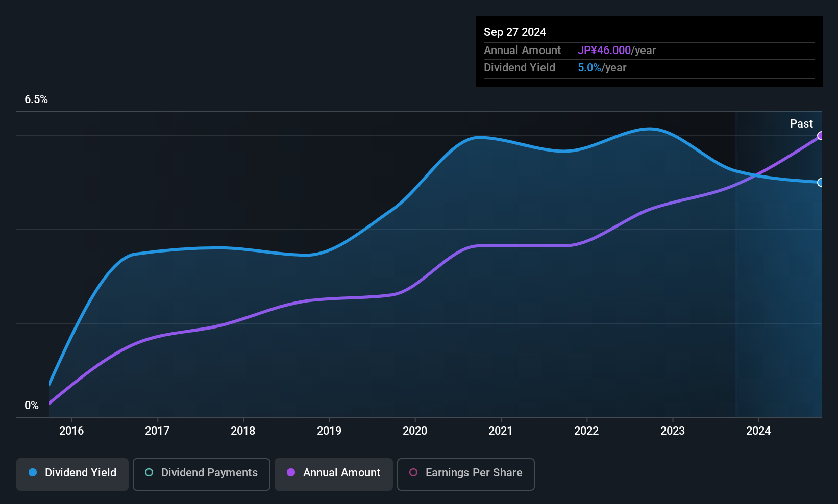Click the "Past" region label
838x504 pixels.
801,123
